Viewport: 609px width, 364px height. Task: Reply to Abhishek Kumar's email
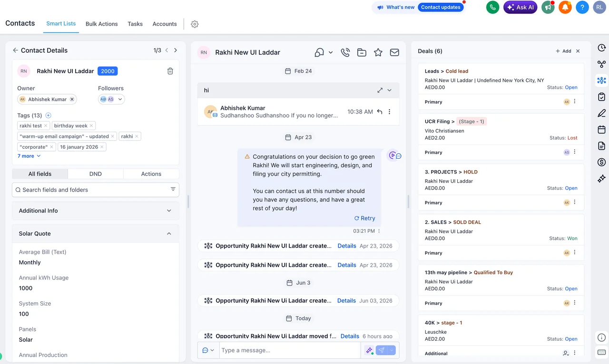[x=380, y=112]
